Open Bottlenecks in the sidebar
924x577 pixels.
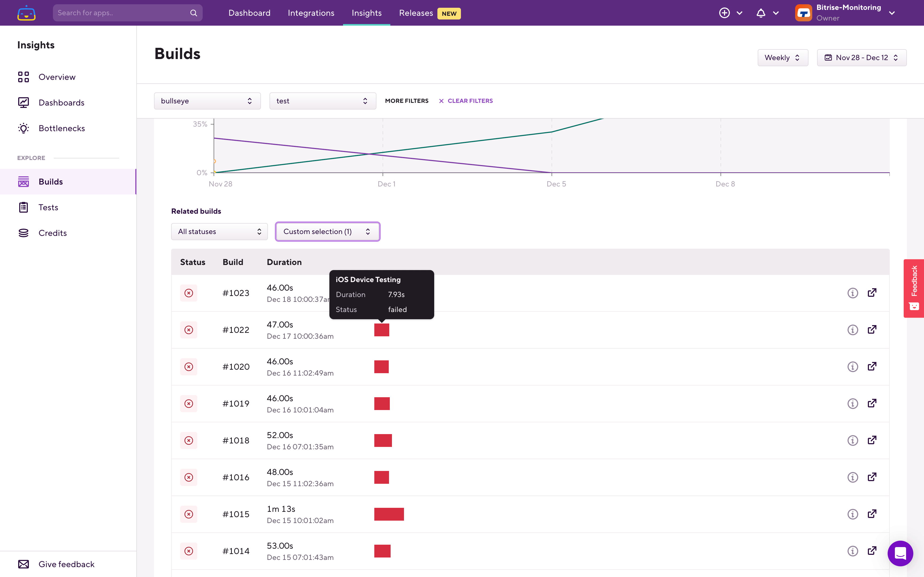tap(61, 128)
